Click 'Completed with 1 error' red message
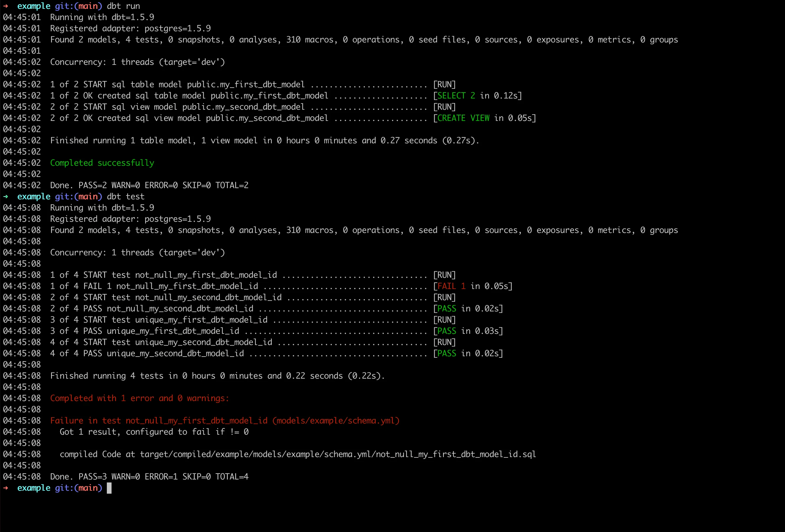This screenshot has height=532, width=785. [140, 398]
